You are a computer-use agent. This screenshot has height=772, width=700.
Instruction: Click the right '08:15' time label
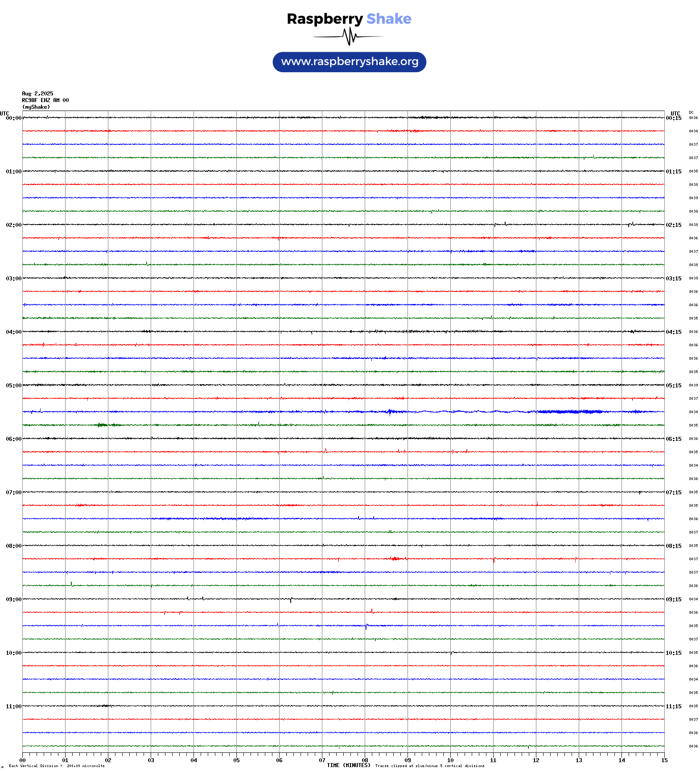[x=674, y=546]
